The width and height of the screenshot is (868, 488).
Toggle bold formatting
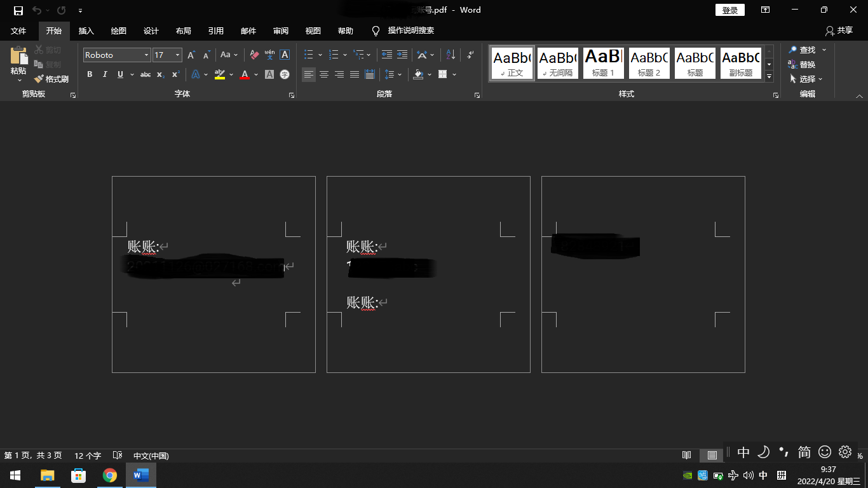(x=90, y=74)
